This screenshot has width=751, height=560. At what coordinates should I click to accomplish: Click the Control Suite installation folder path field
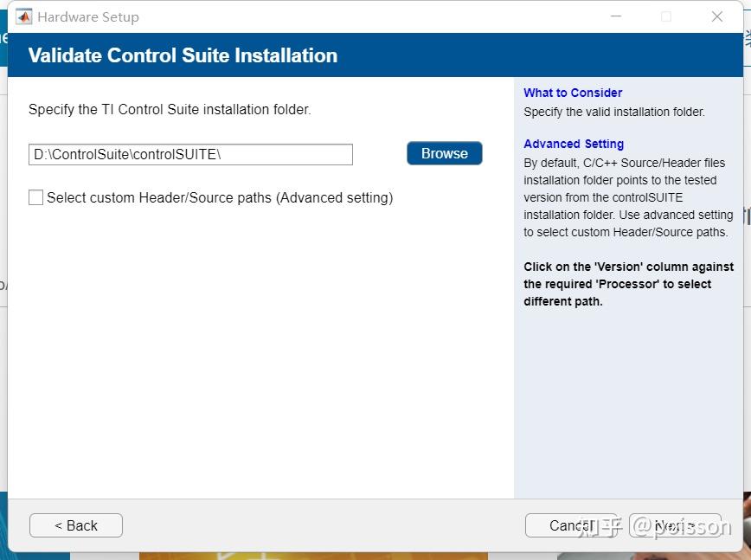click(x=190, y=154)
